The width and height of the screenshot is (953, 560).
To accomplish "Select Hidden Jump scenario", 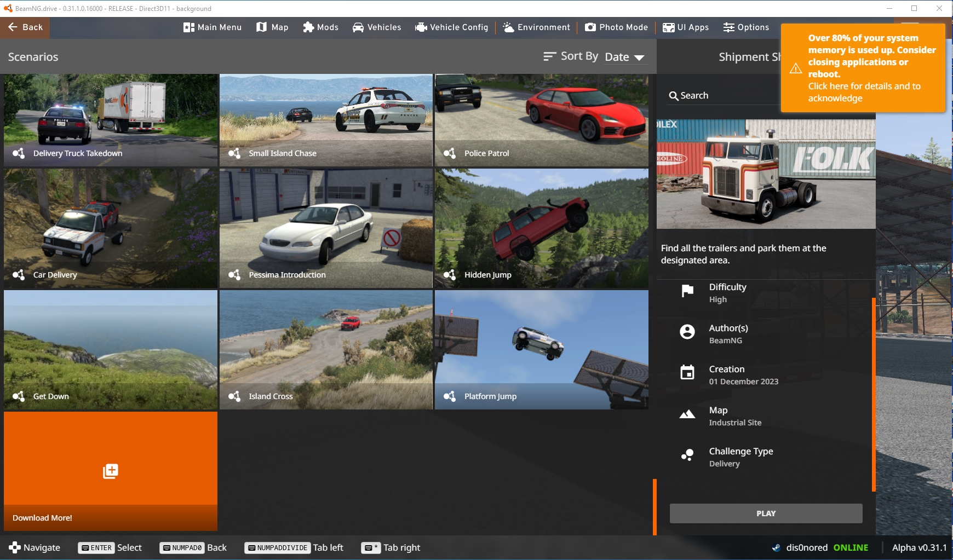I will [x=542, y=228].
